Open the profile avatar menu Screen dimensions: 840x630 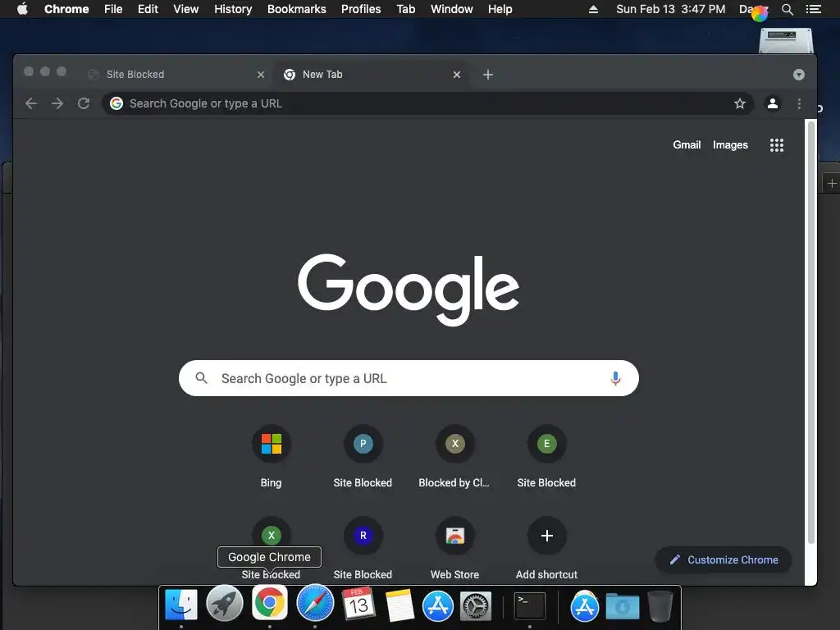773,103
